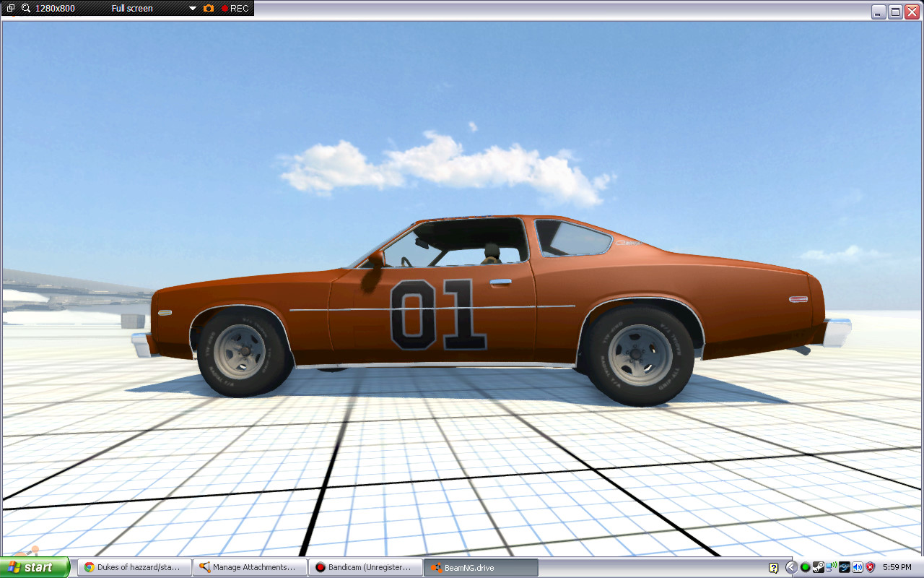This screenshot has width=924, height=578.
Task: Expand the white down-arrow in Bandicam bar
Action: [193, 9]
